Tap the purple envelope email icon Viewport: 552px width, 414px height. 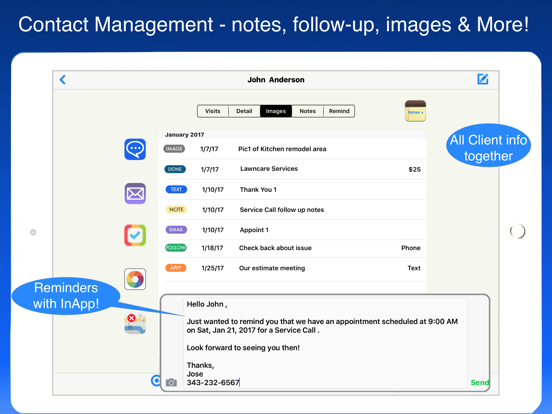135,193
